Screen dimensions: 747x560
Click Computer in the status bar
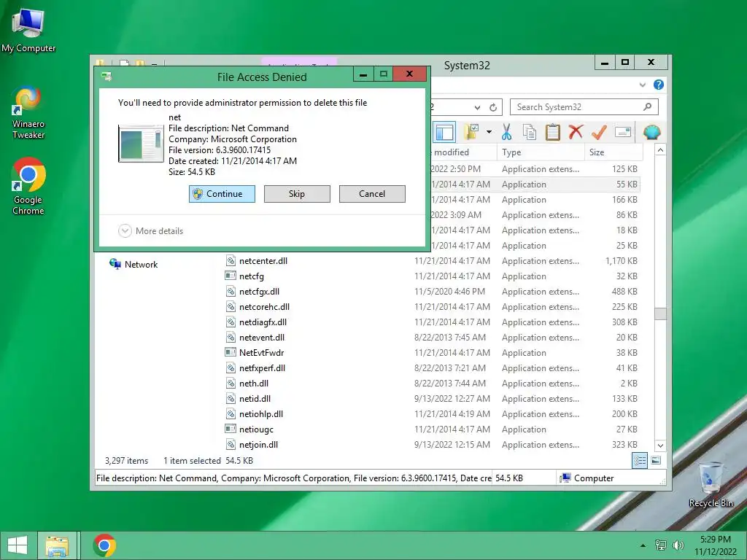point(587,478)
